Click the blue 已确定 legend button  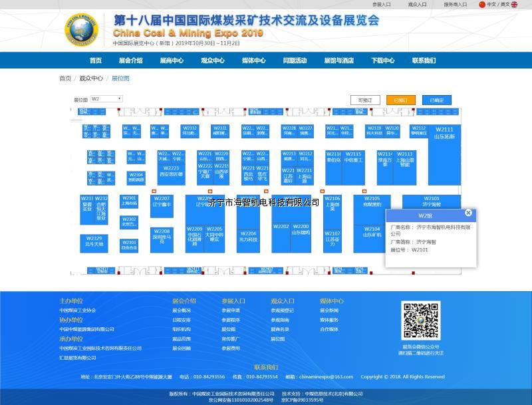pyautogui.click(x=436, y=100)
